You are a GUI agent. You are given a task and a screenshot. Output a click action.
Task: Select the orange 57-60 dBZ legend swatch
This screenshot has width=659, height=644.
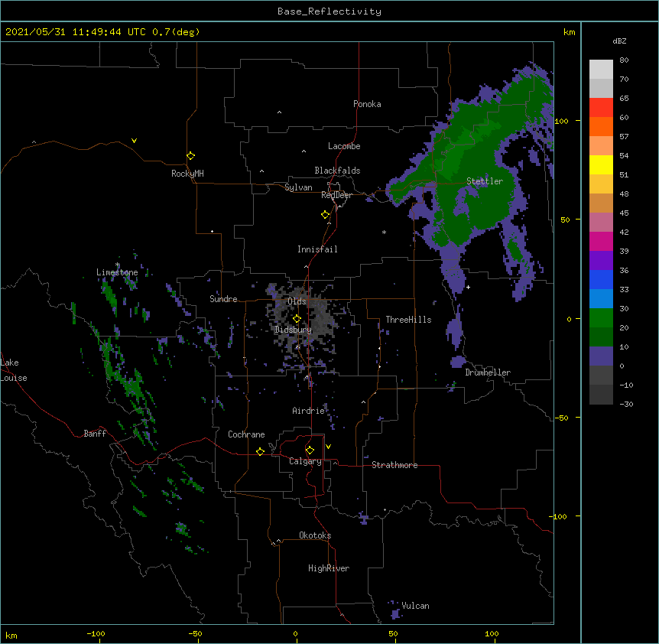pos(601,126)
